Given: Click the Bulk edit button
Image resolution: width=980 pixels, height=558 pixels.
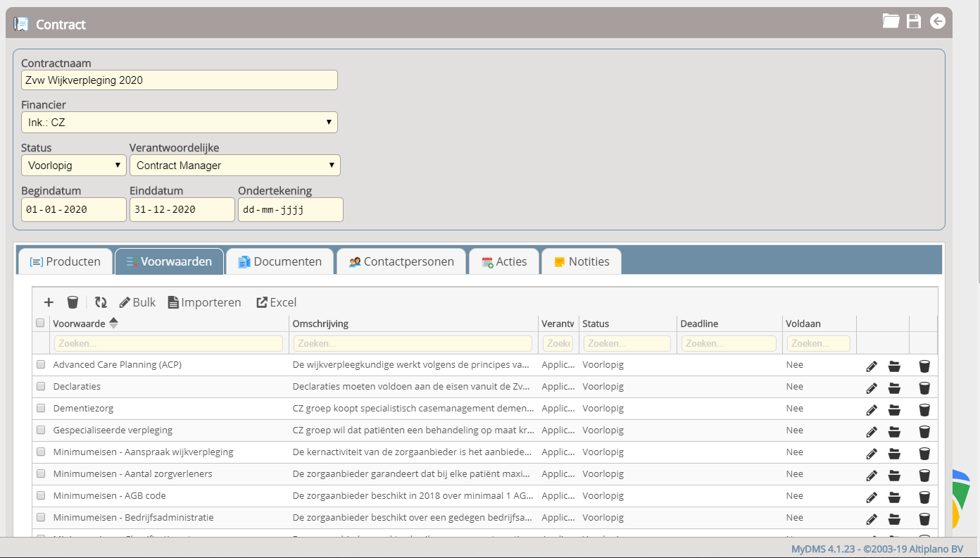Looking at the screenshot, I should pyautogui.click(x=137, y=302).
